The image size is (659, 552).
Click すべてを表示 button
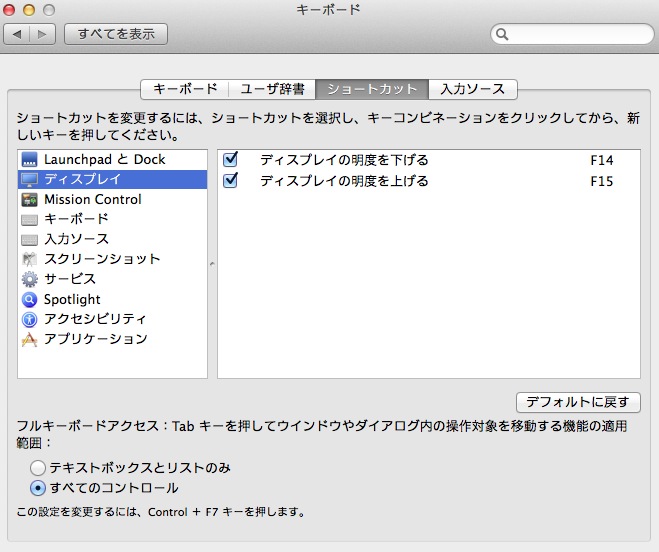116,34
